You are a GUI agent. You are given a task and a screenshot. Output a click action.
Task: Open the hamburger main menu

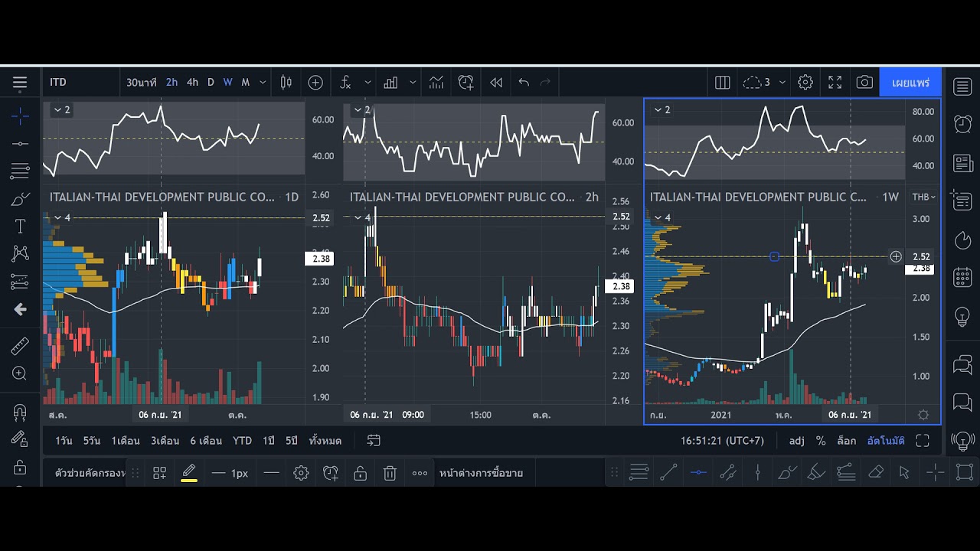[x=20, y=83]
